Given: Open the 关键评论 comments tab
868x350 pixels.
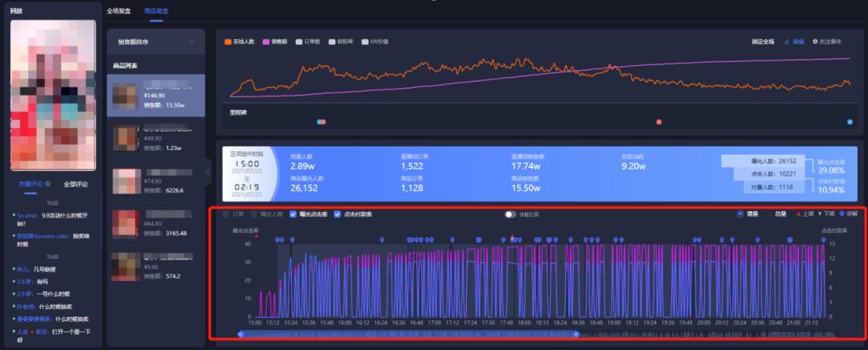Looking at the screenshot, I should point(30,184).
